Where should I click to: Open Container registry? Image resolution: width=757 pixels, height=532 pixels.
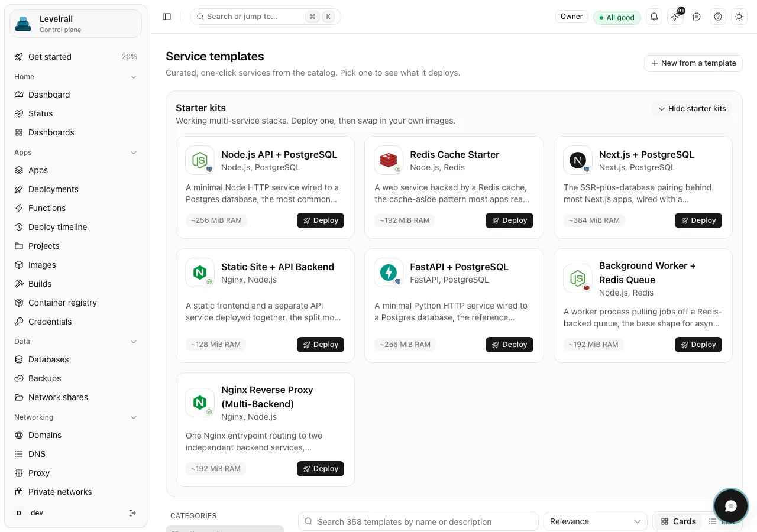click(x=76, y=303)
